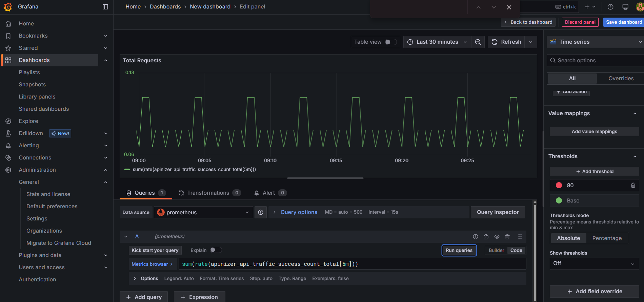Delete the 80 threshold trash icon
The image size is (644, 302).
633,185
